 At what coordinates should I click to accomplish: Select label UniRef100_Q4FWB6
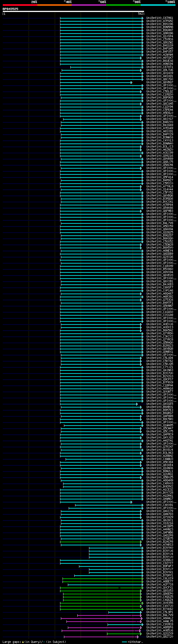pos(160,533)
